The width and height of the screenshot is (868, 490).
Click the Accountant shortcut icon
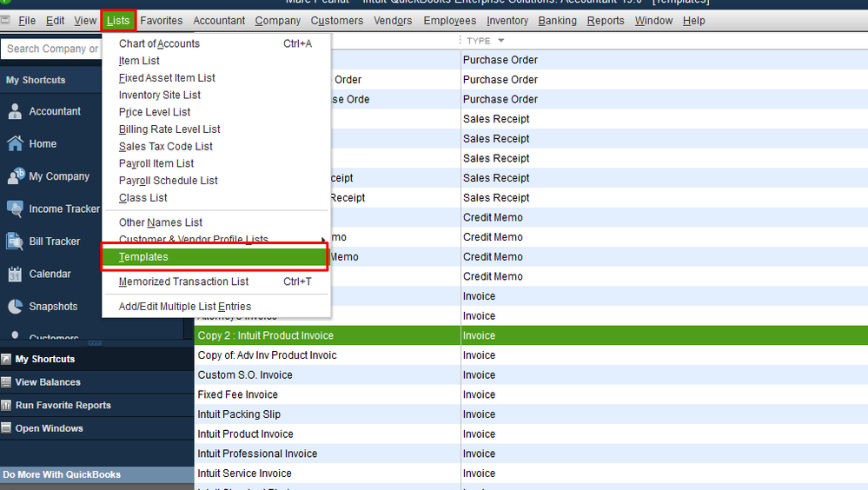15,111
